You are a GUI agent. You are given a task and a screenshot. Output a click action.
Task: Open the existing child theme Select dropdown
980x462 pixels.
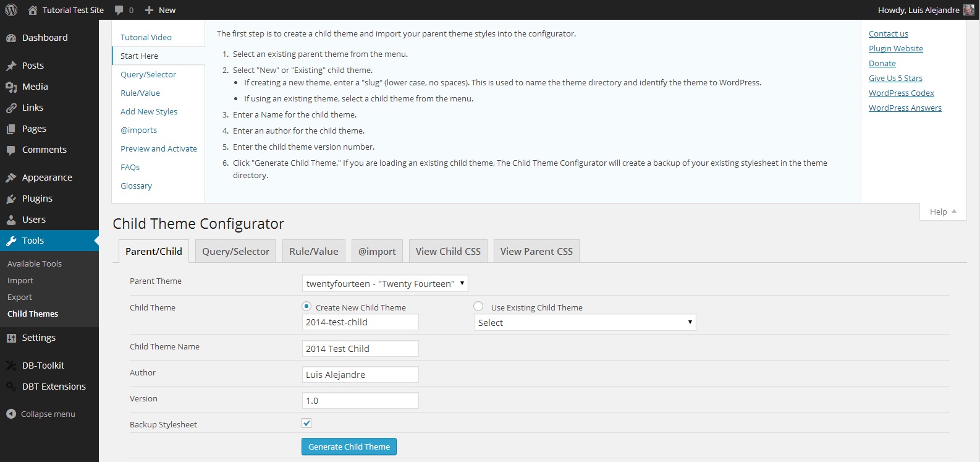click(585, 322)
